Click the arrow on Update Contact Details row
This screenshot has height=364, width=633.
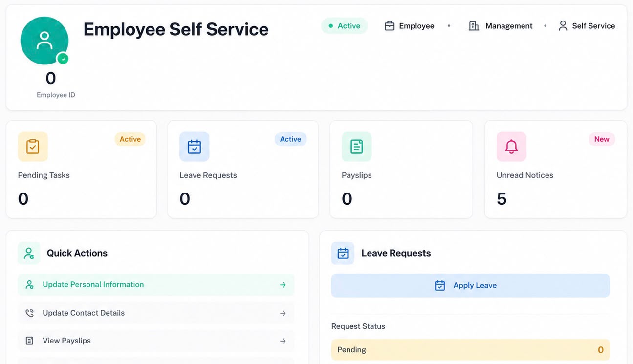pos(283,313)
